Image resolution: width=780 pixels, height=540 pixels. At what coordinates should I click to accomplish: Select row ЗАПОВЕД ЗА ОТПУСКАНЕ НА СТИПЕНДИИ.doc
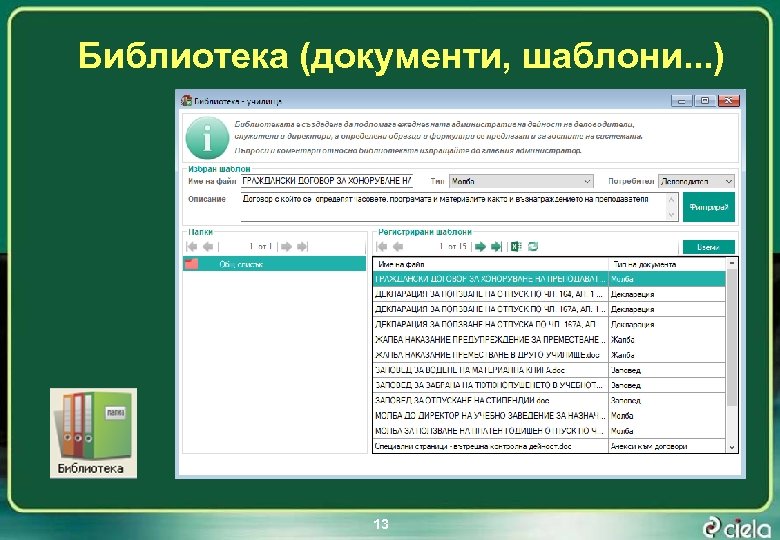(x=549, y=400)
